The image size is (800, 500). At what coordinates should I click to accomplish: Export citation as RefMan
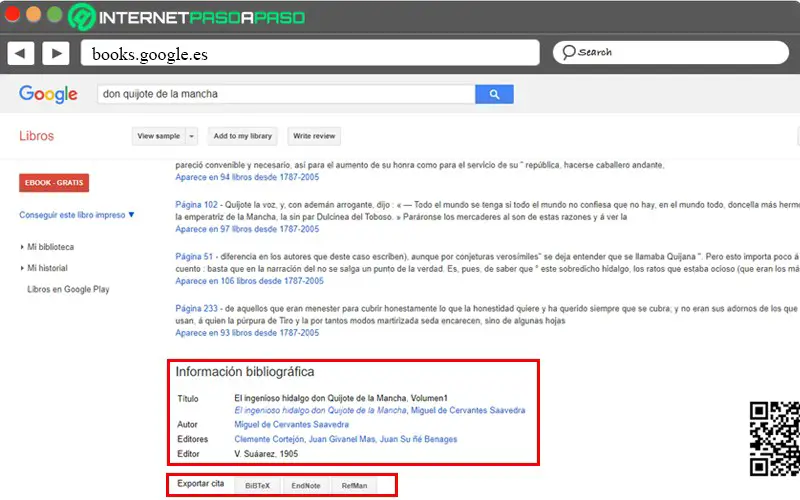[354, 486]
